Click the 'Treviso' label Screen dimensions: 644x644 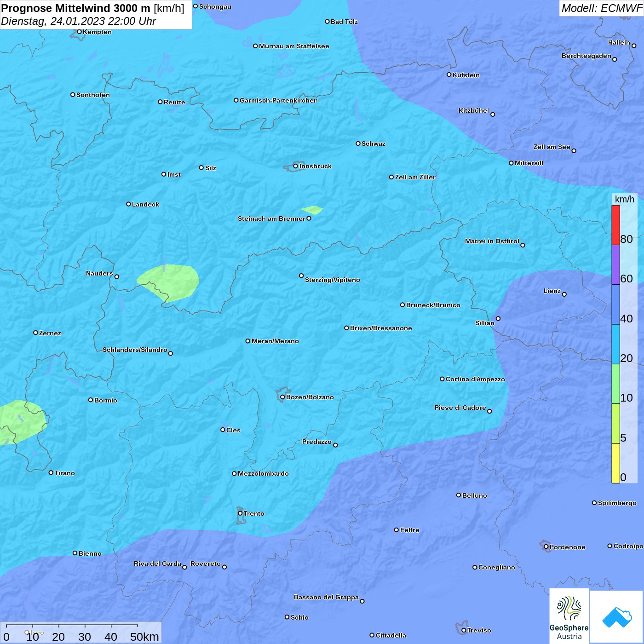(479, 630)
